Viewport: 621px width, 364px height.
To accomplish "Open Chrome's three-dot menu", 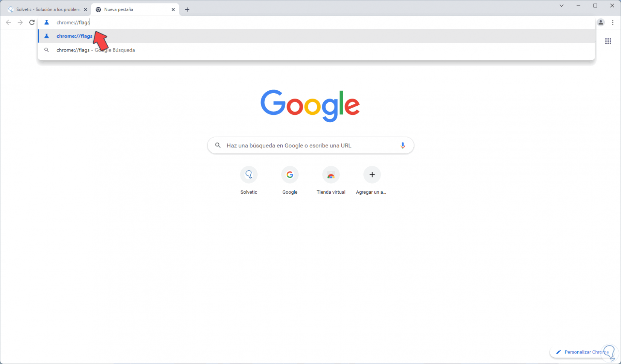I will (612, 23).
